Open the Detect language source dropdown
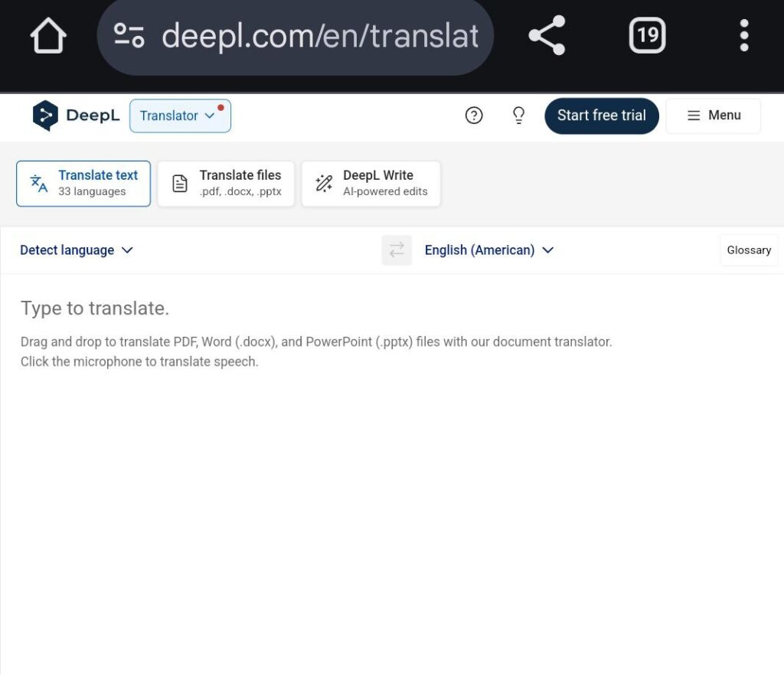784x675 pixels. 77,249
